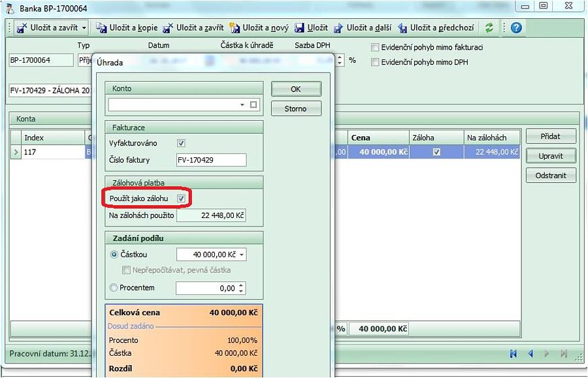Click the Uložit a nový toolbar icon

tap(235, 28)
